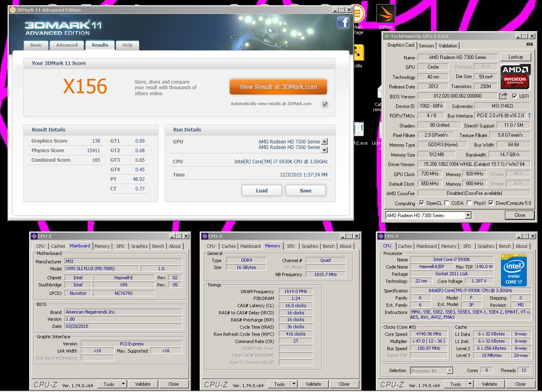Open the Help tab in 3DMark 11
The width and height of the screenshot is (542, 392).
pos(128,45)
